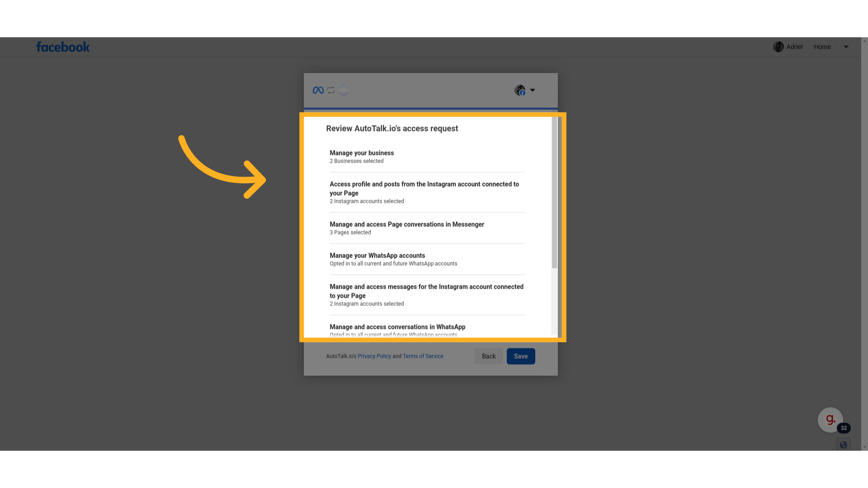The image size is (868, 488).
Task: Click '2 Businesses selected' text
Action: point(356,161)
